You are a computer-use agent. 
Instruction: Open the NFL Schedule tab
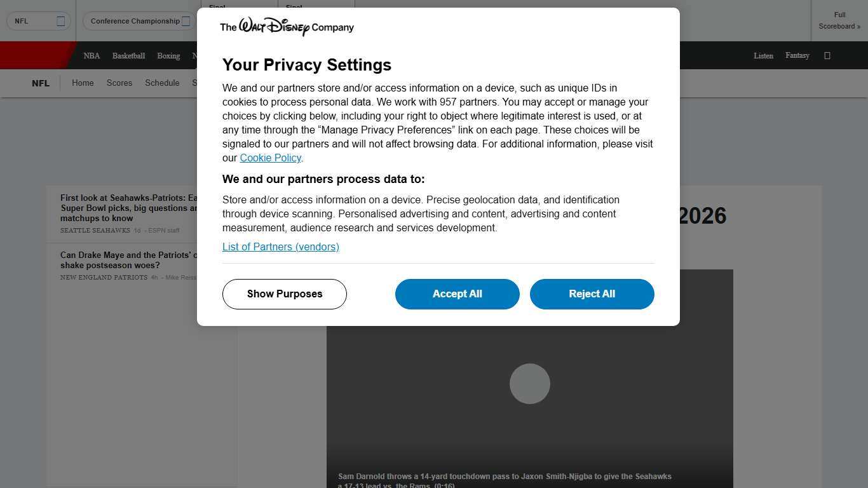point(162,83)
